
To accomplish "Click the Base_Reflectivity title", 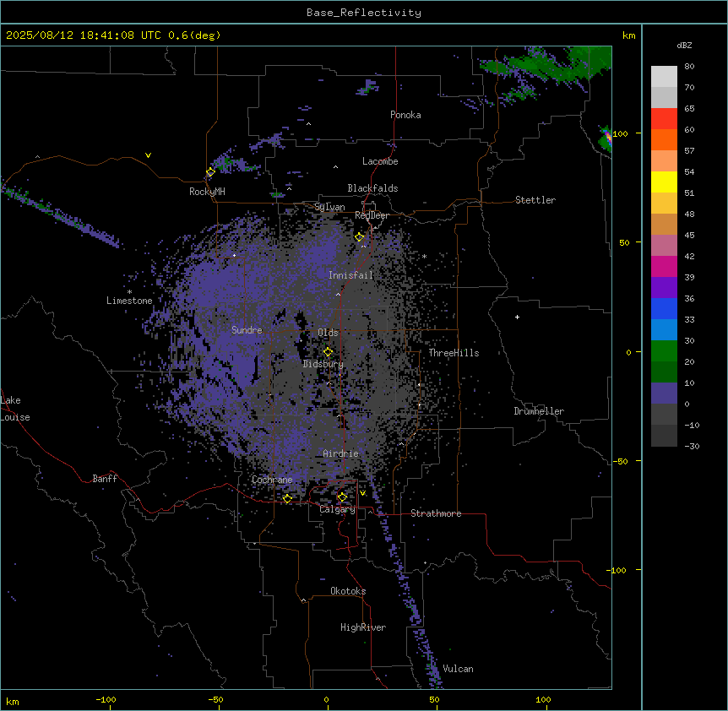I will pyautogui.click(x=364, y=13).
